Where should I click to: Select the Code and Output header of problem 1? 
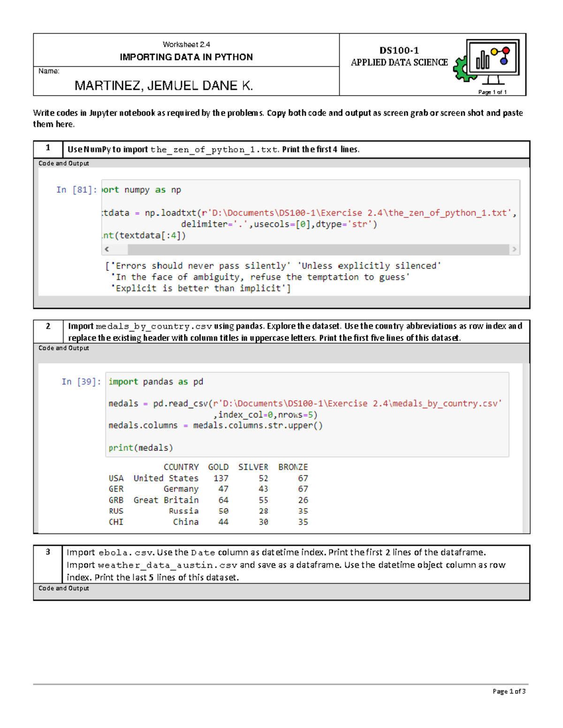point(64,163)
